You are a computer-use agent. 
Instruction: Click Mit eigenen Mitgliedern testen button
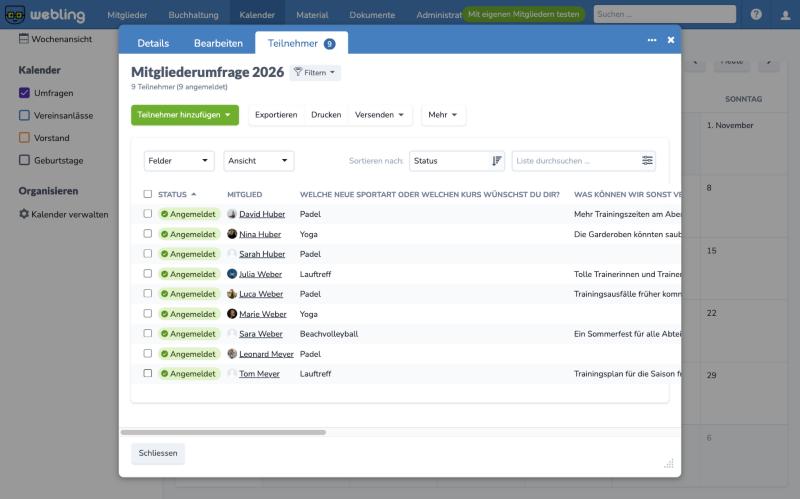click(x=523, y=14)
